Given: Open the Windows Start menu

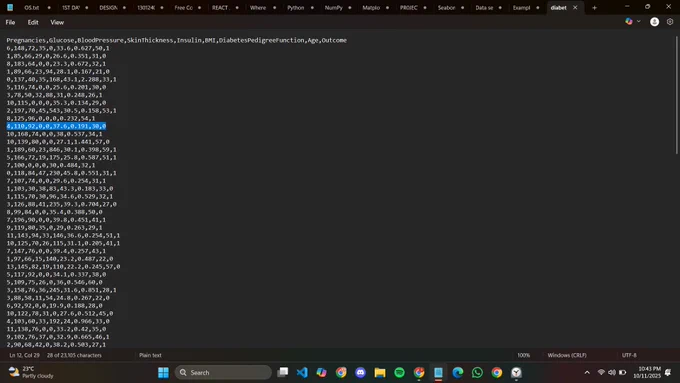Looking at the screenshot, I should [163, 373].
